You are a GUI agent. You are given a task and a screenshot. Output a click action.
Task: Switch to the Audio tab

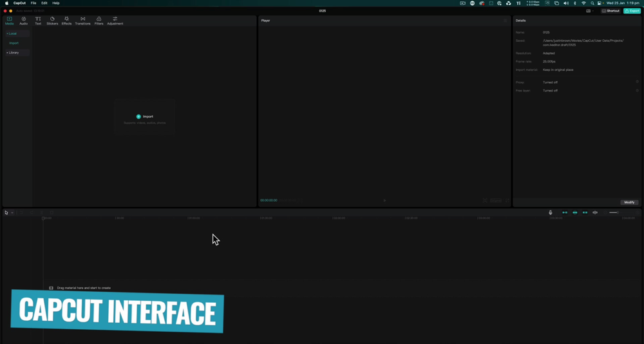23,21
